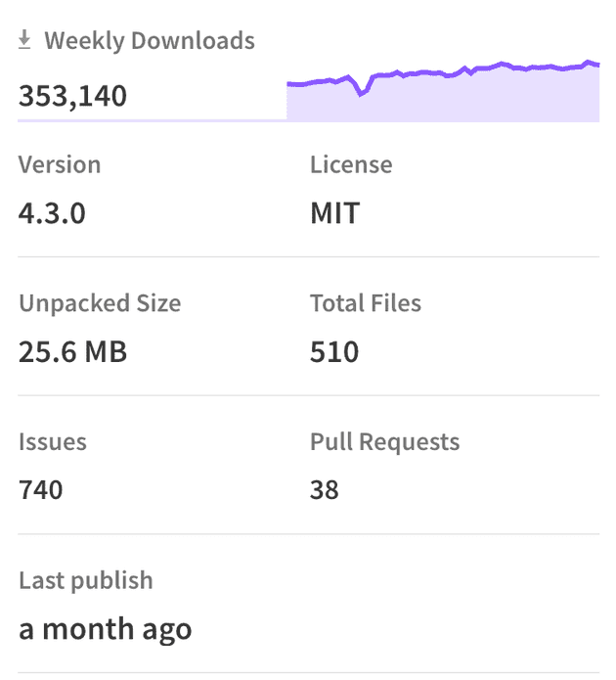Viewport: 616px width, 680px height.
Task: Click the Unpacked Size label
Action: pyautogui.click(x=100, y=303)
